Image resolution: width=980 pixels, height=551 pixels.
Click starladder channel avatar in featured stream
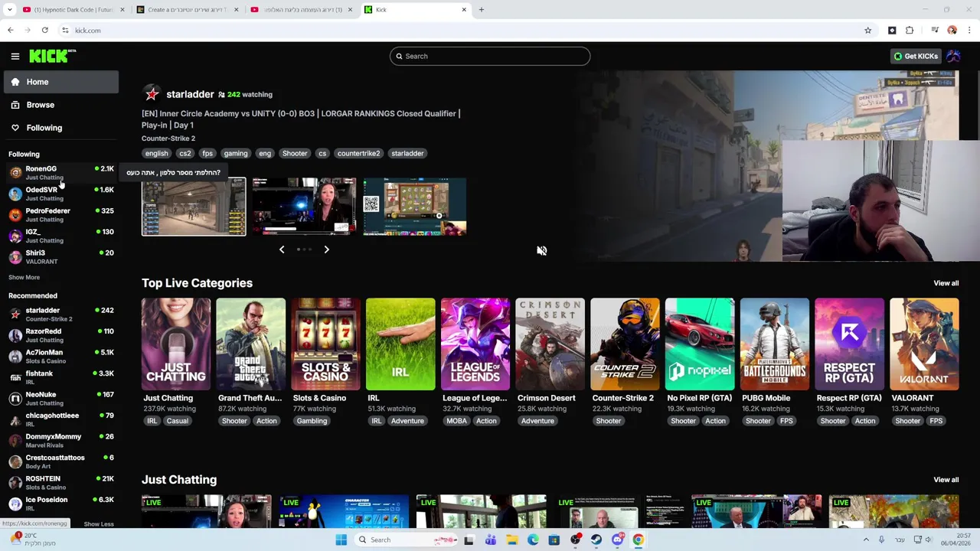point(152,94)
